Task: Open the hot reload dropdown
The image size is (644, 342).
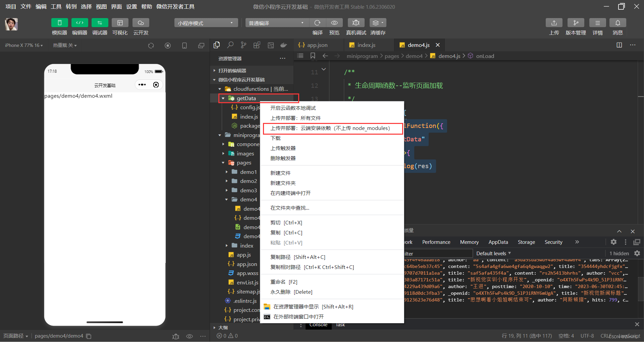Action: [x=65, y=45]
